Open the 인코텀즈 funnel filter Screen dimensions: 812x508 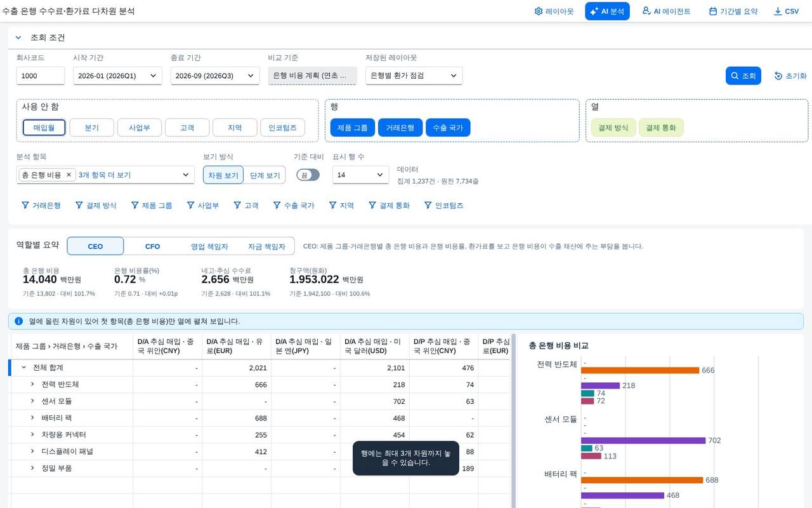(x=444, y=206)
